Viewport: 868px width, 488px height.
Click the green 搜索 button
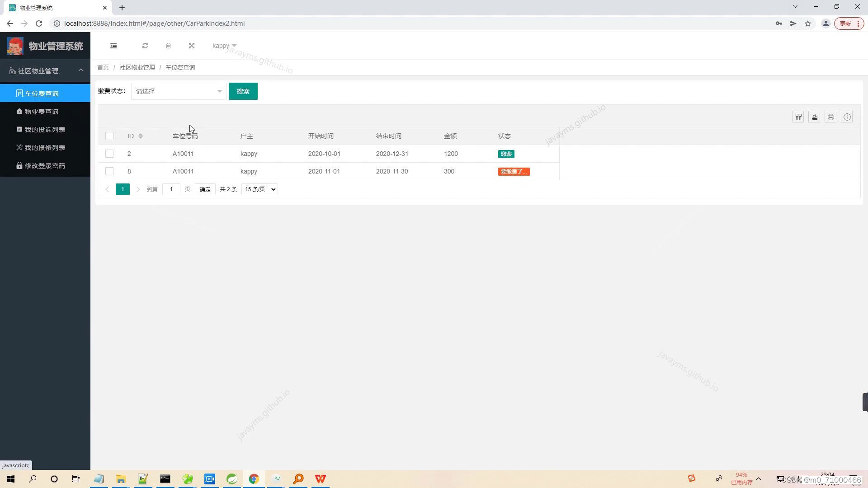point(243,91)
